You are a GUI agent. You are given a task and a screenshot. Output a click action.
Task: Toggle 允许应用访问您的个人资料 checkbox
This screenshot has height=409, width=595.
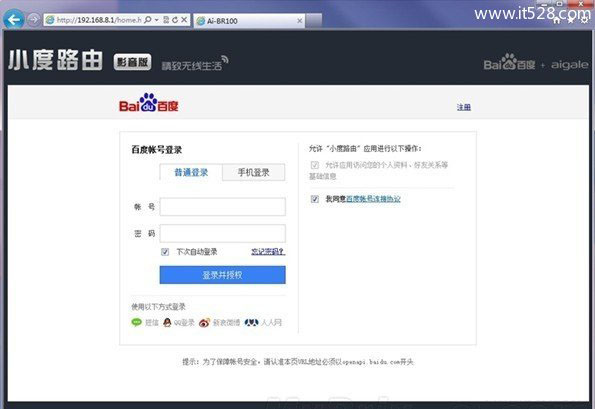tap(315, 165)
